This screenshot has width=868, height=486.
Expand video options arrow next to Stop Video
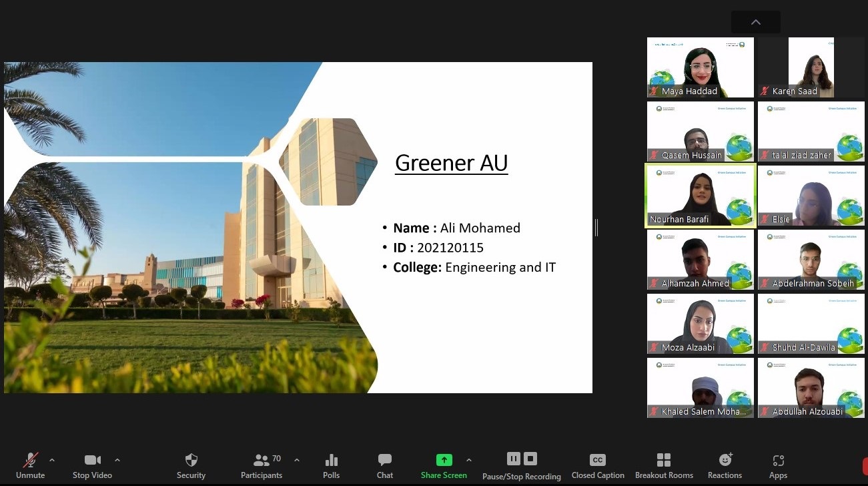tap(117, 460)
